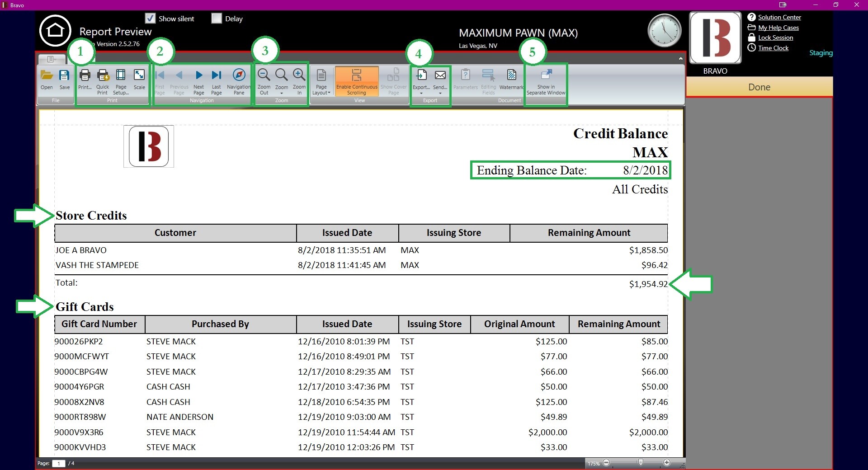Click Editing Fields icon

click(488, 81)
